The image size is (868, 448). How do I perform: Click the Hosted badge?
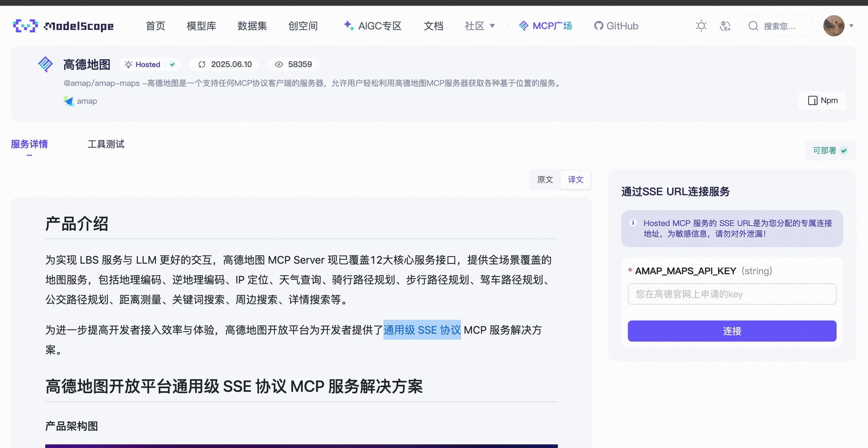(150, 64)
